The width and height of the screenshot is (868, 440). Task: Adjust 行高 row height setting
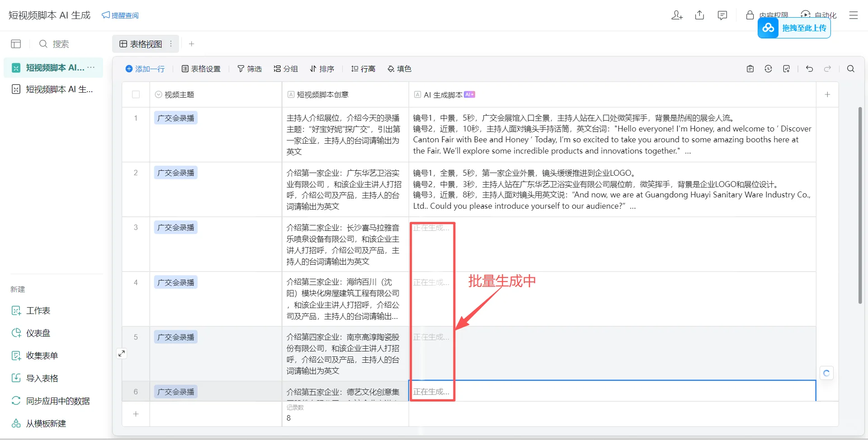(363, 69)
